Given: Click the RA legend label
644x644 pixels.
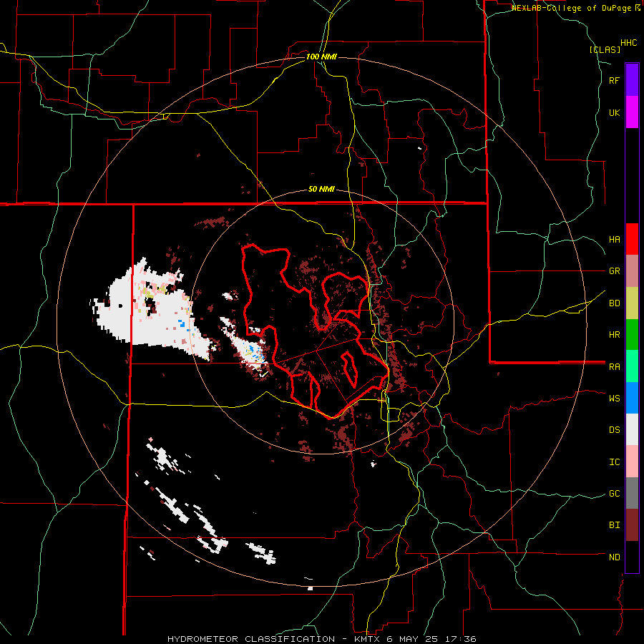Looking at the screenshot, I should [614, 367].
